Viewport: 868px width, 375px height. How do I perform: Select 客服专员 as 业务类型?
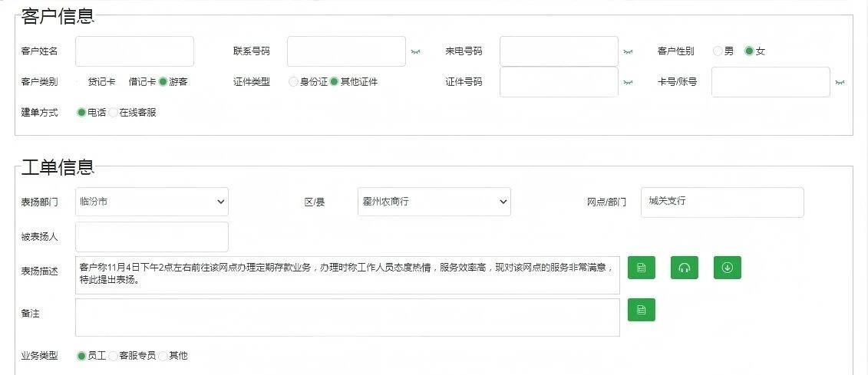click(x=114, y=356)
